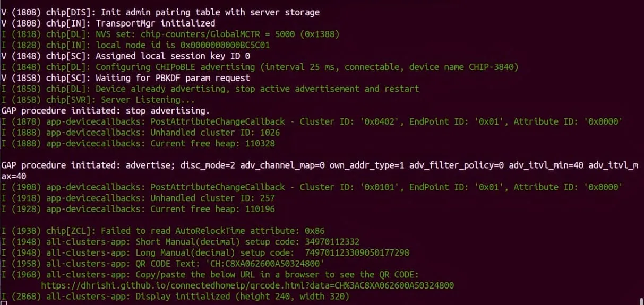
Task: Click the terminal cursor block at the bottom
Action: [x=4, y=302]
